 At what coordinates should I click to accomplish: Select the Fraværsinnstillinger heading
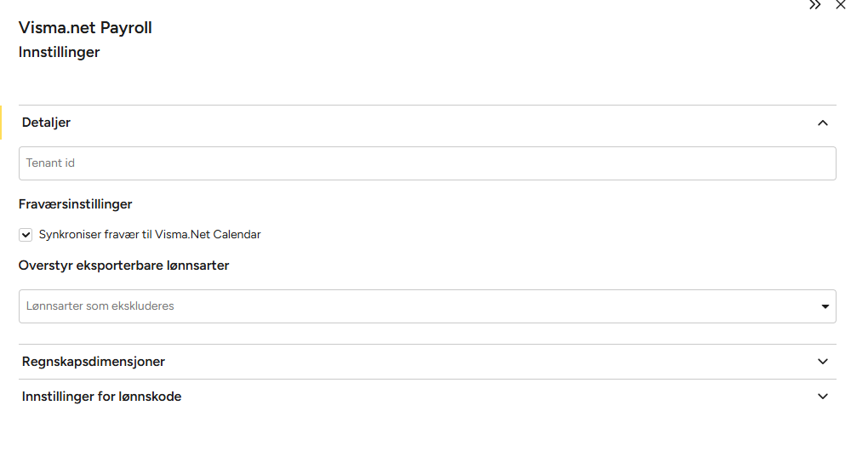pos(75,204)
